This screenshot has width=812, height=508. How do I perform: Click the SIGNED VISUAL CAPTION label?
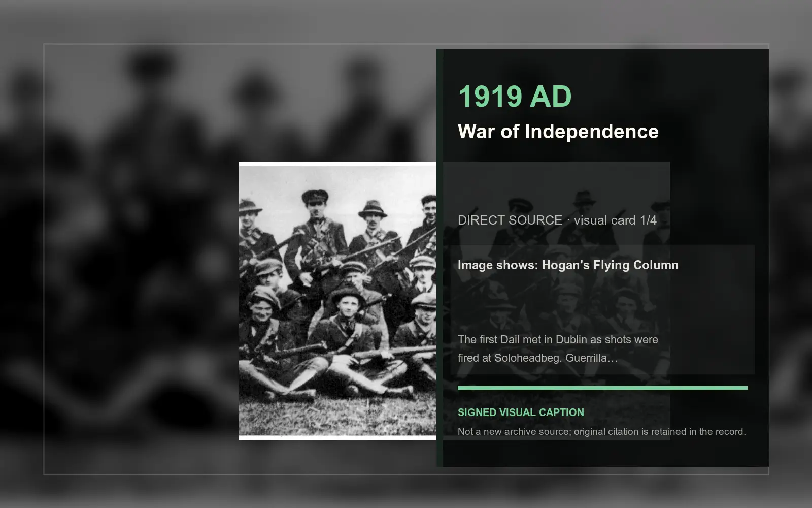(x=521, y=412)
